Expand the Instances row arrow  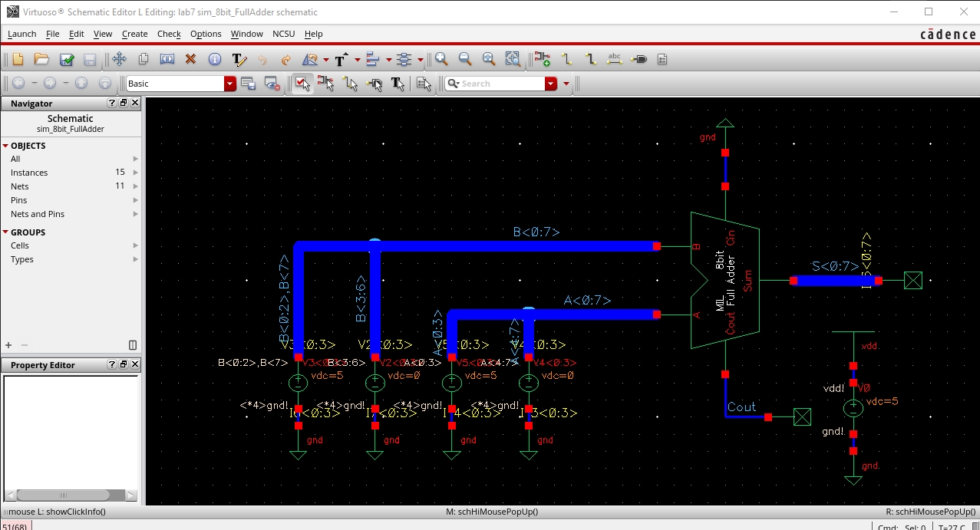[136, 173]
